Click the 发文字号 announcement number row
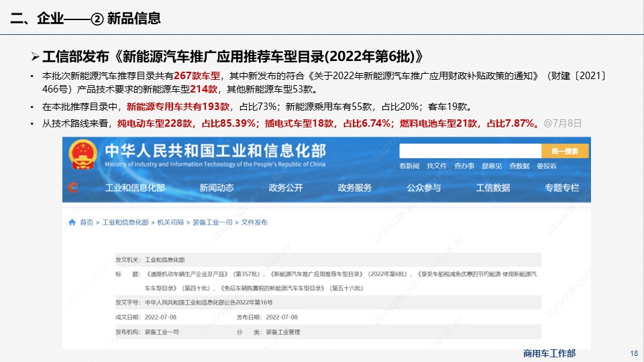Image resolution: width=644 pixels, height=362 pixels. pos(328,302)
